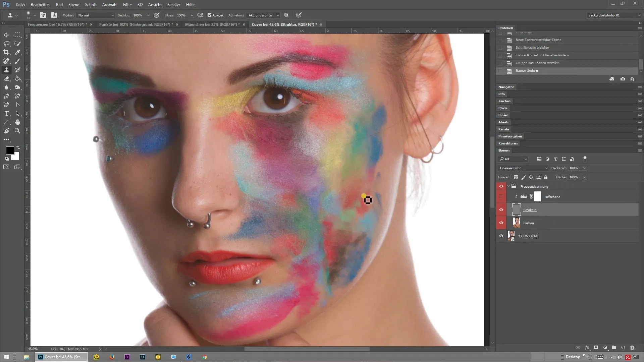Open the edit toolbar three-dots menu
The image size is (644, 362).
tap(6, 139)
